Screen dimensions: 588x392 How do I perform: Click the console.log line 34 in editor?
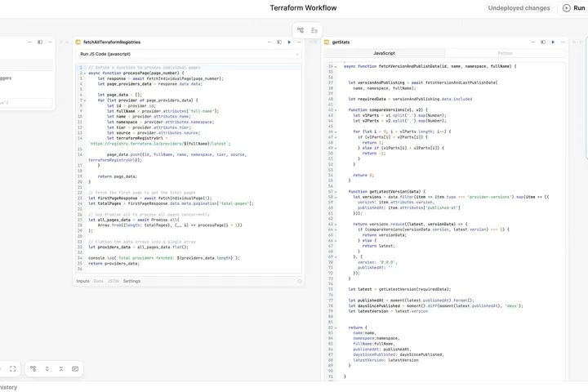click(164, 258)
